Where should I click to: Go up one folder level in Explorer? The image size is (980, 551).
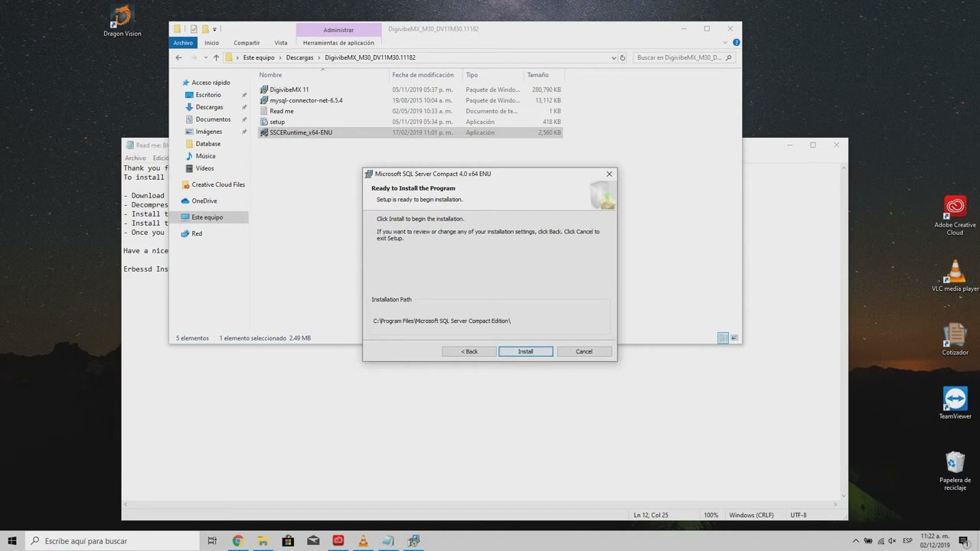coord(216,57)
